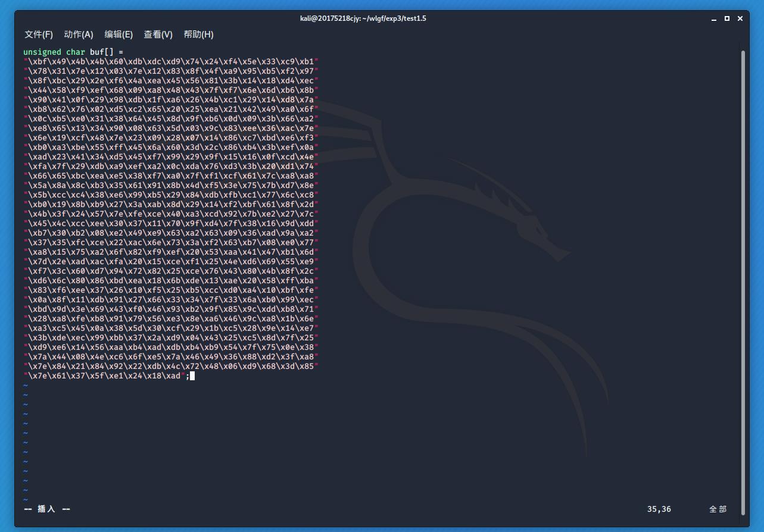Click the line starting with \x4b\x3f\x24

coord(171,214)
